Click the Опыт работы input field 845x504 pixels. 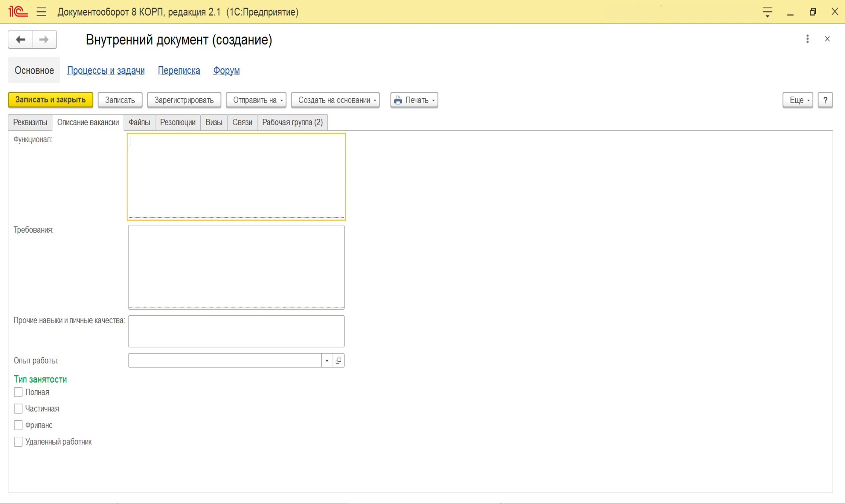pyautogui.click(x=225, y=360)
